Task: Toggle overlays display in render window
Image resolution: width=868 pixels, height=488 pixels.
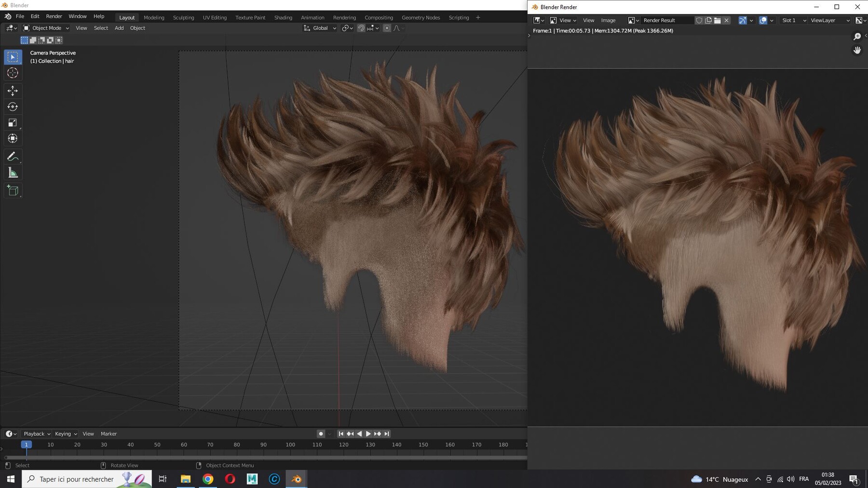Action: 763,20
